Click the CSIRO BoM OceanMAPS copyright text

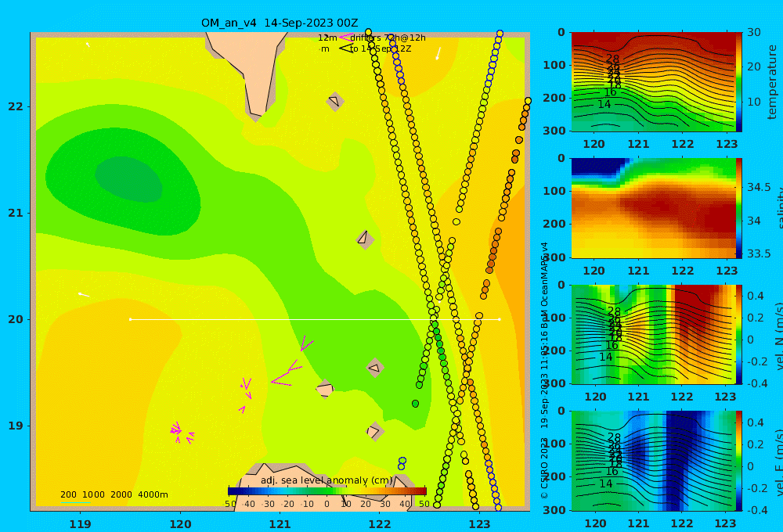pos(544,370)
